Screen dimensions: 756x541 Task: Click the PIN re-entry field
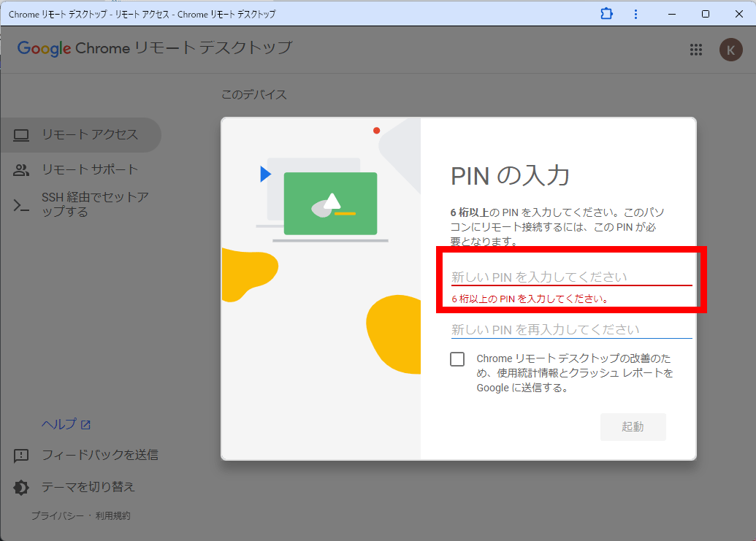click(x=572, y=329)
